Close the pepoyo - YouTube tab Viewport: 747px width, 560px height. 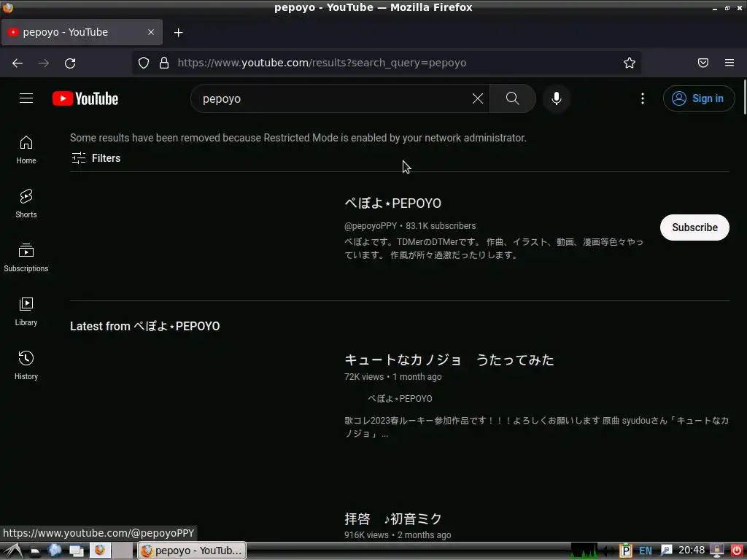tap(151, 32)
